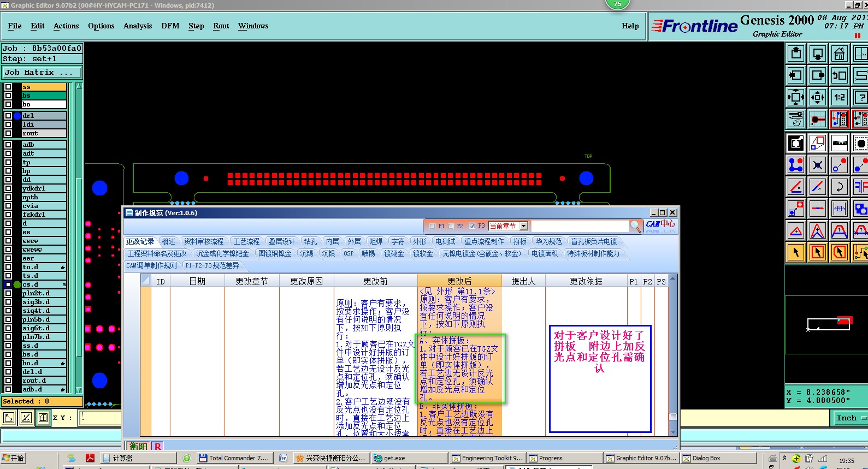Viewport: 868px width, 469px height.
Task: Switch to the 阻焊 tab
Action: [x=376, y=241]
